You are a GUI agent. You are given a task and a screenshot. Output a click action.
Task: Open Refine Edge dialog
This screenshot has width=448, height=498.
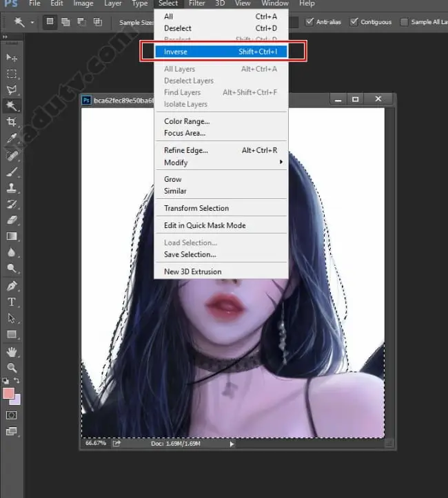pos(221,150)
